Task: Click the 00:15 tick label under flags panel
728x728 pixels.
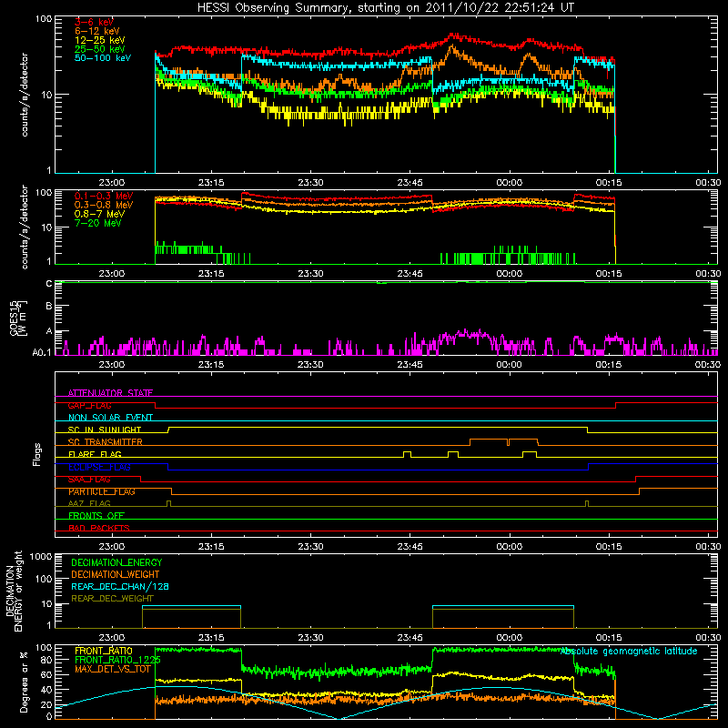Action: point(609,547)
